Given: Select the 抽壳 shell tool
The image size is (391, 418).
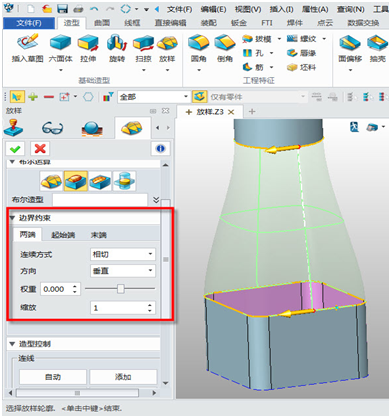Looking at the screenshot, I should [377, 50].
